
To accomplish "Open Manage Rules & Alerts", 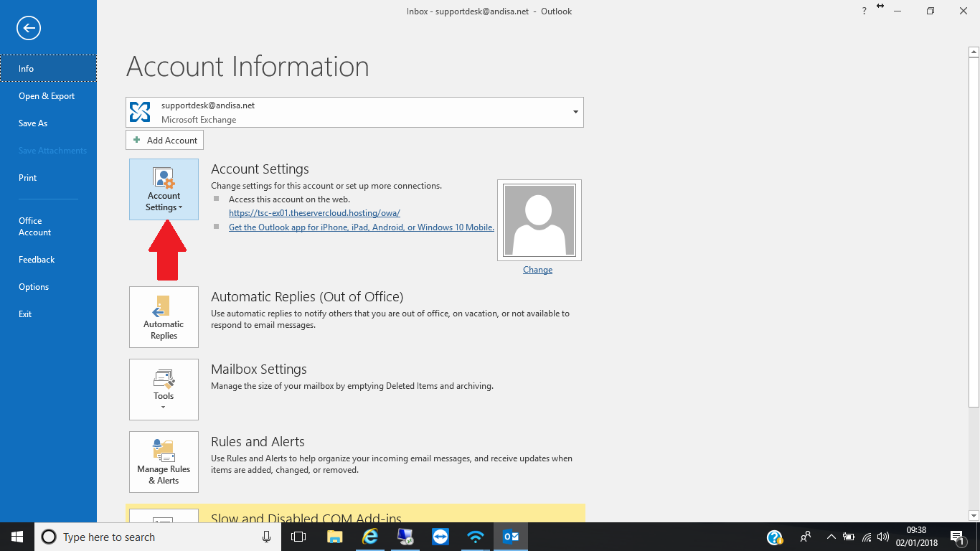I will [x=164, y=462].
